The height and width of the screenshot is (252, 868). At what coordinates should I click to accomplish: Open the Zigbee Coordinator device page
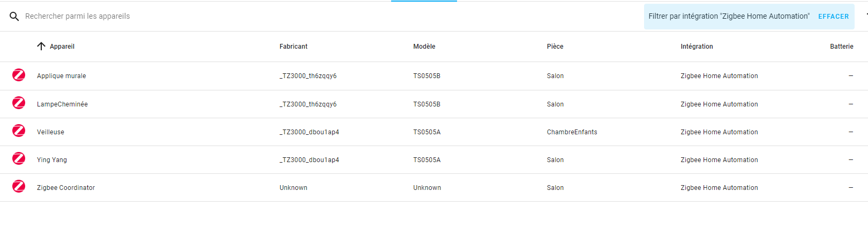pyautogui.click(x=66, y=188)
